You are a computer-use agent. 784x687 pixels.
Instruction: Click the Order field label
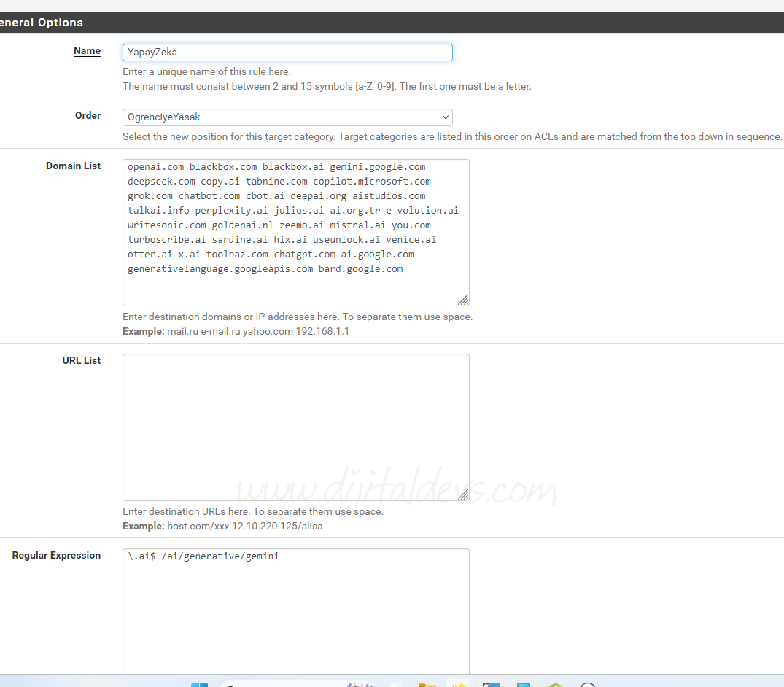click(88, 115)
